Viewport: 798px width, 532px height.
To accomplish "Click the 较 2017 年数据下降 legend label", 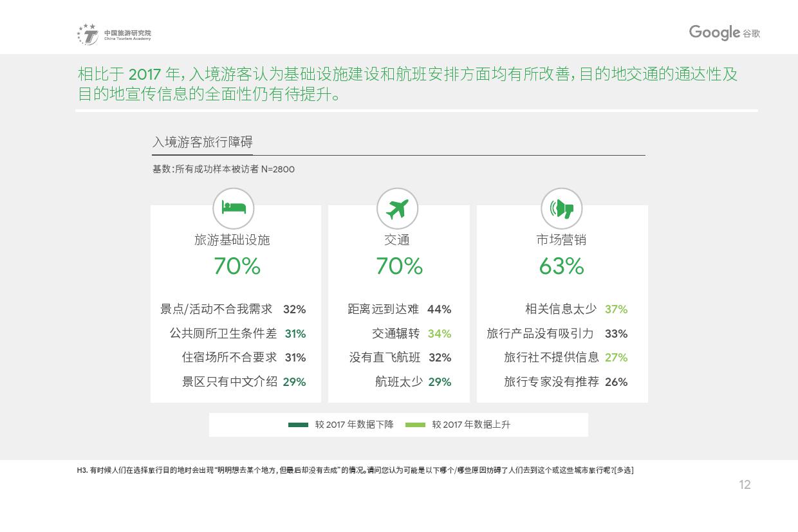I will pyautogui.click(x=354, y=425).
